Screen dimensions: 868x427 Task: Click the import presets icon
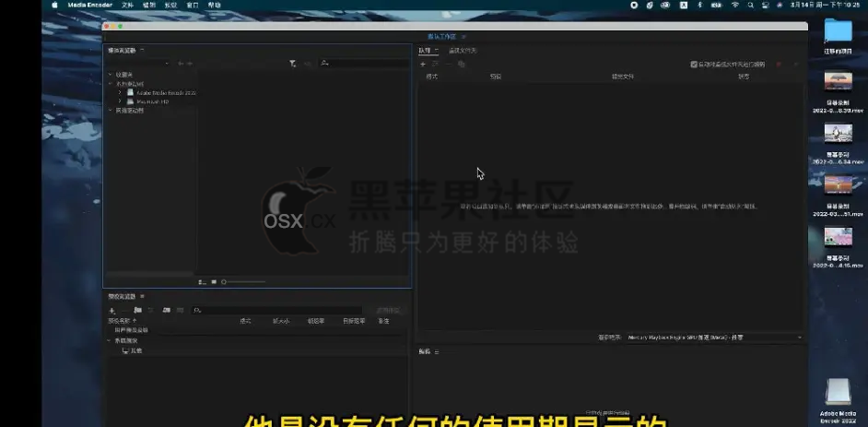coord(166,310)
